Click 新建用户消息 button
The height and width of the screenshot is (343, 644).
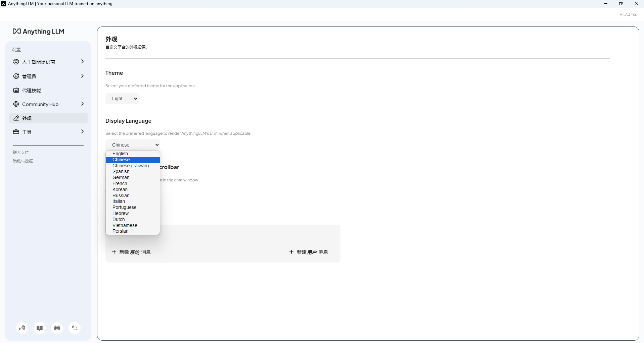click(309, 252)
